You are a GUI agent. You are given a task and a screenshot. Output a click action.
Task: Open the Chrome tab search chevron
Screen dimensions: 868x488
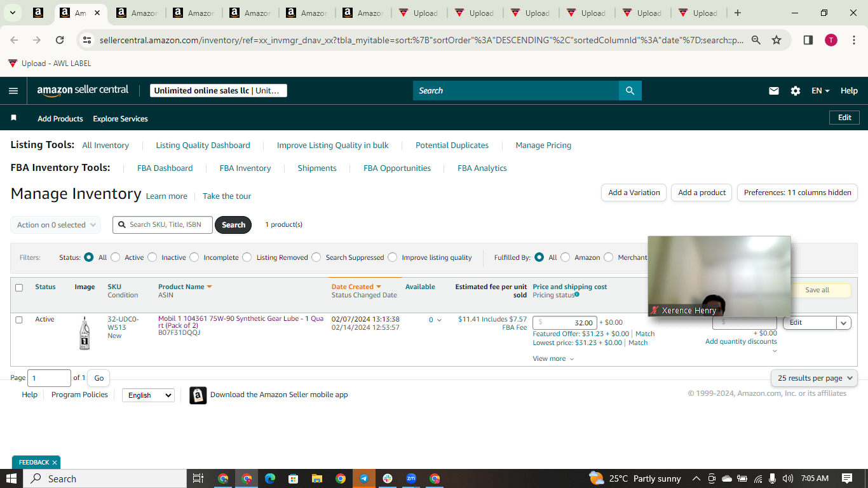[12, 13]
